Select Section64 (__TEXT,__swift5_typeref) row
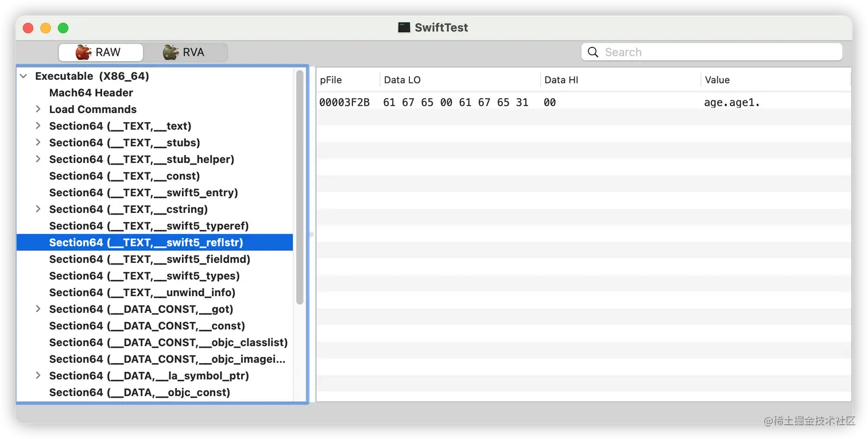The image size is (868, 439). tap(155, 226)
